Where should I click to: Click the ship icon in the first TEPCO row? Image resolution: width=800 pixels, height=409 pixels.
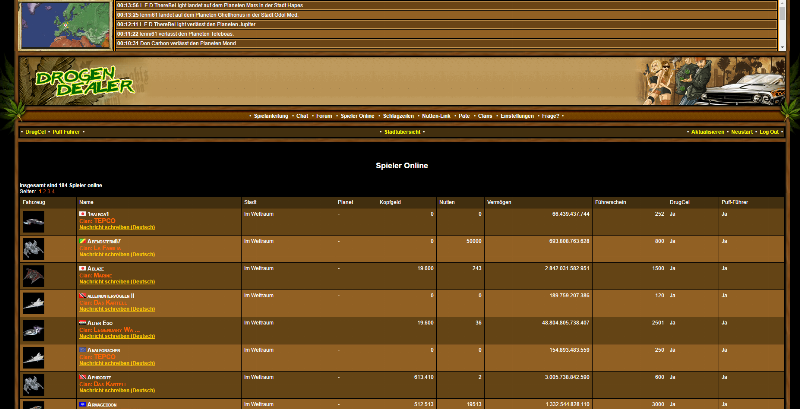coord(33,222)
